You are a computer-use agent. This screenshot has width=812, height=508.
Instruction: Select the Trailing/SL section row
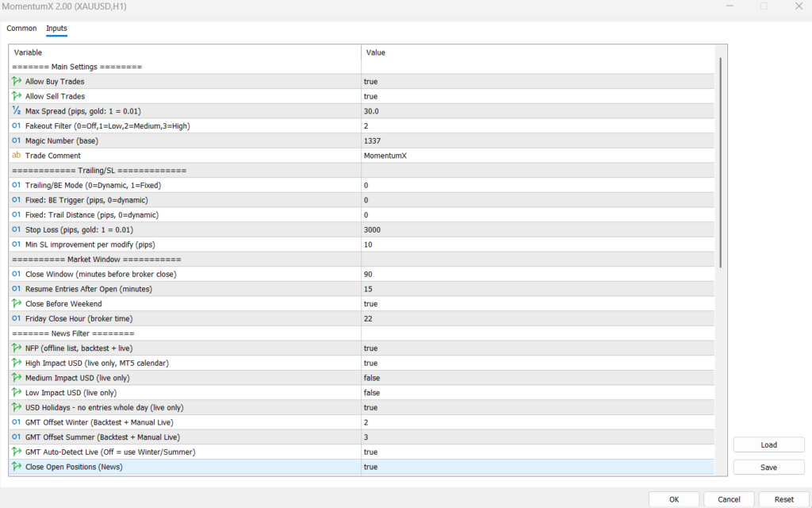coord(362,171)
